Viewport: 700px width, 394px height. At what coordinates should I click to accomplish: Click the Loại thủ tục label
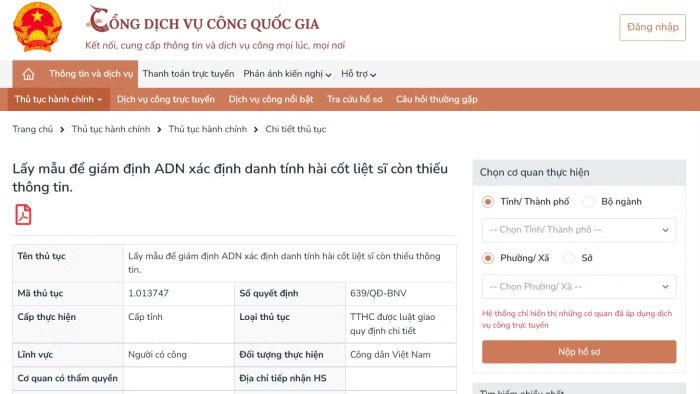tap(264, 317)
